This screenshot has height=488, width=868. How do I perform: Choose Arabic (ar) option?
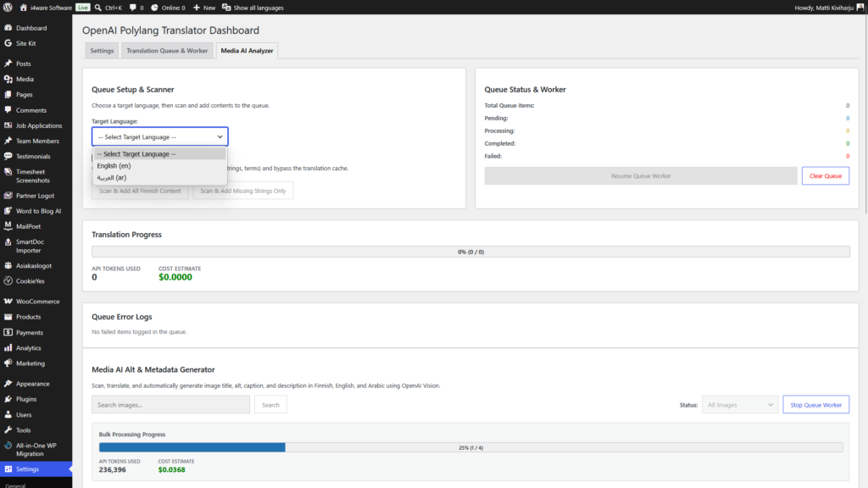click(x=160, y=178)
